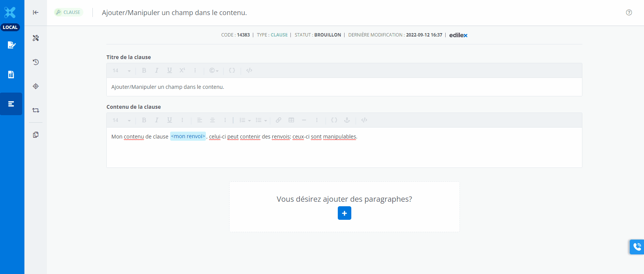Click the <mon renvoi> field tag
The width and height of the screenshot is (644, 274).
tap(188, 136)
